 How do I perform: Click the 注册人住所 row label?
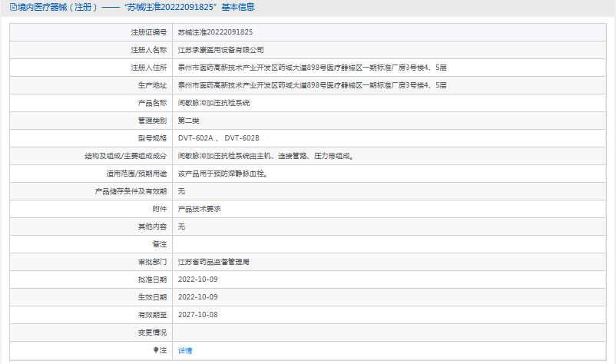(x=149, y=68)
